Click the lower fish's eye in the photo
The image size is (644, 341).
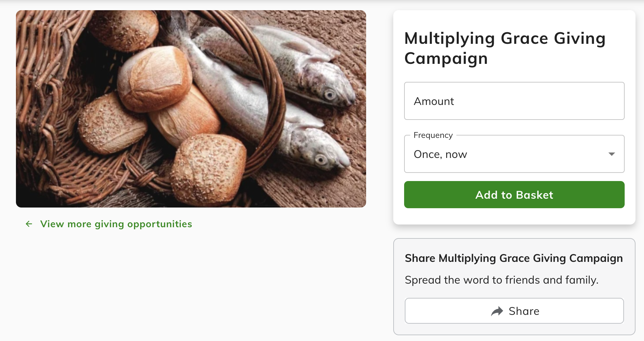[320, 159]
